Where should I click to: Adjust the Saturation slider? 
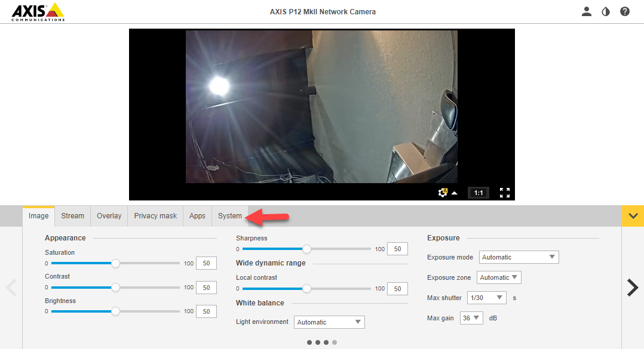(115, 263)
